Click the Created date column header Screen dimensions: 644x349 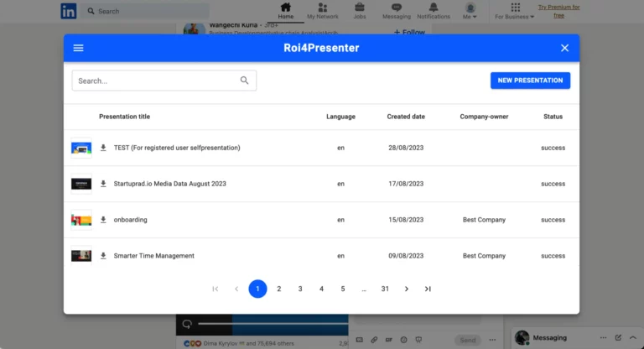pos(406,117)
